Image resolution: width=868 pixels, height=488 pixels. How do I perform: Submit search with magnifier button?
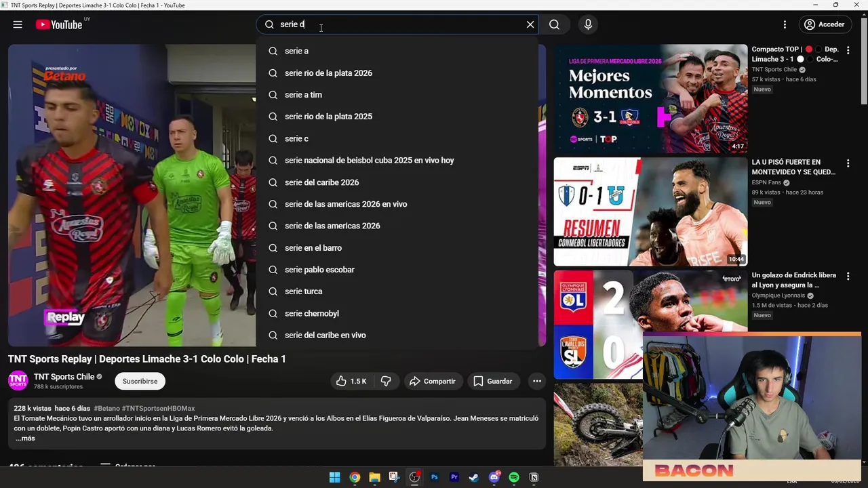click(x=554, y=24)
